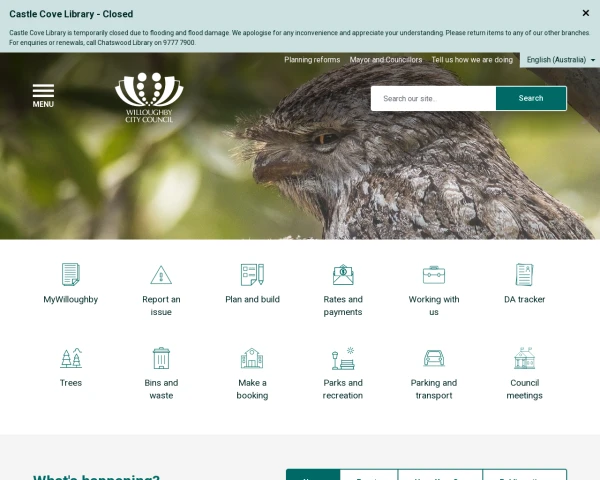The height and width of the screenshot is (480, 600).
Task: Expand the English (Australia) language dropdown
Action: tap(560, 60)
